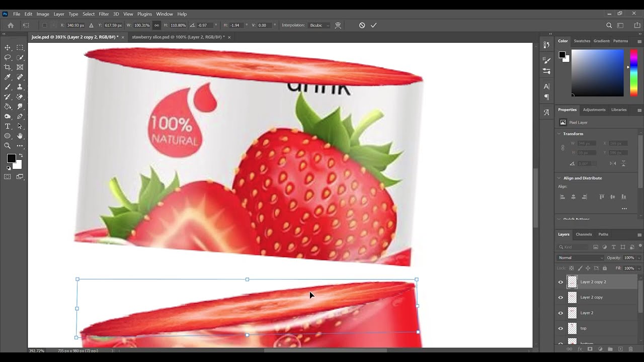The width and height of the screenshot is (644, 362).
Task: Toggle the width-height link in options bar
Action: click(x=156, y=25)
